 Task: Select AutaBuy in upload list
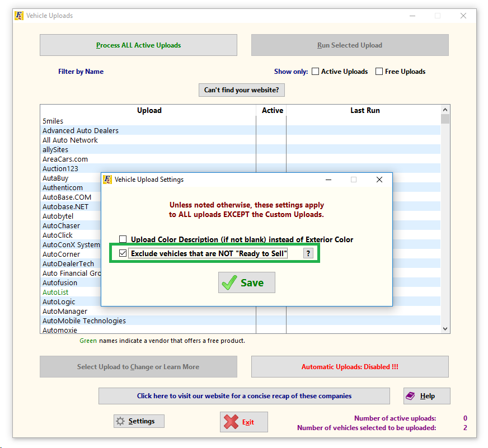click(x=71, y=178)
